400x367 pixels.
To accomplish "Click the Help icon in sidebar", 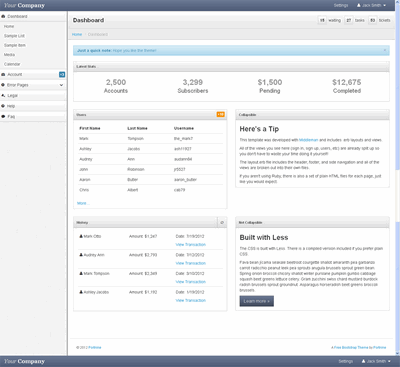I will tap(3, 106).
